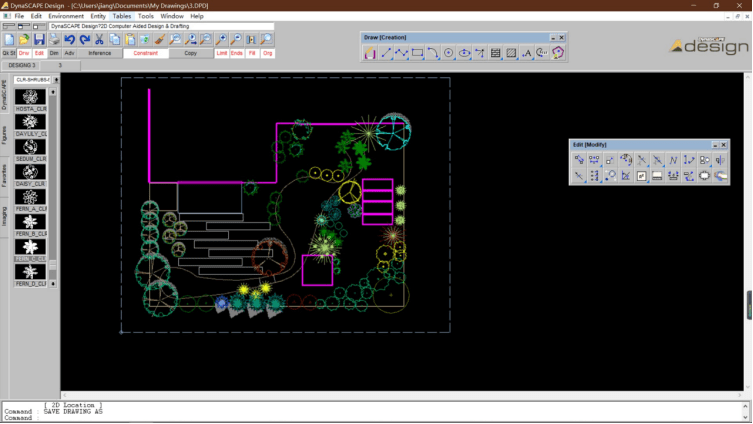This screenshot has height=424, width=753.
Task: Click the Cut scissors icon
Action: coord(101,39)
